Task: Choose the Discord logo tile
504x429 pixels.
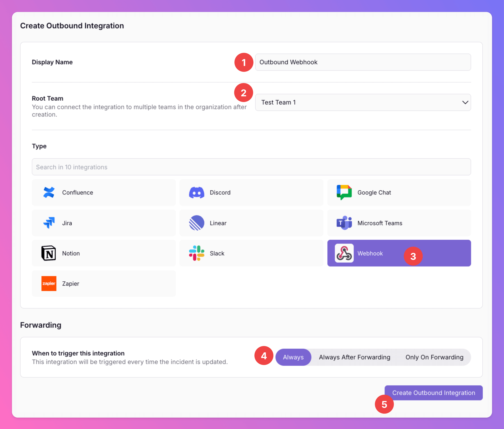Action: click(x=196, y=192)
